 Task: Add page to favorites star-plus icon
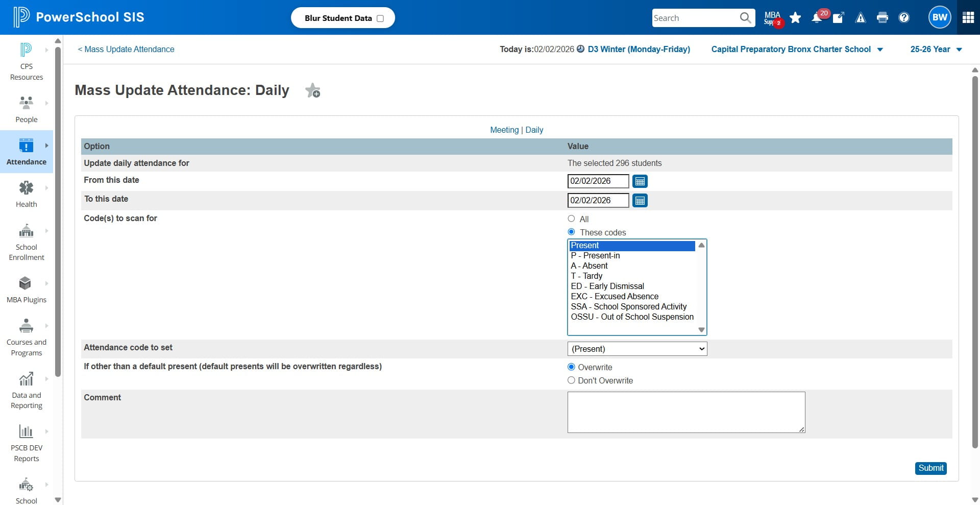[x=312, y=91]
